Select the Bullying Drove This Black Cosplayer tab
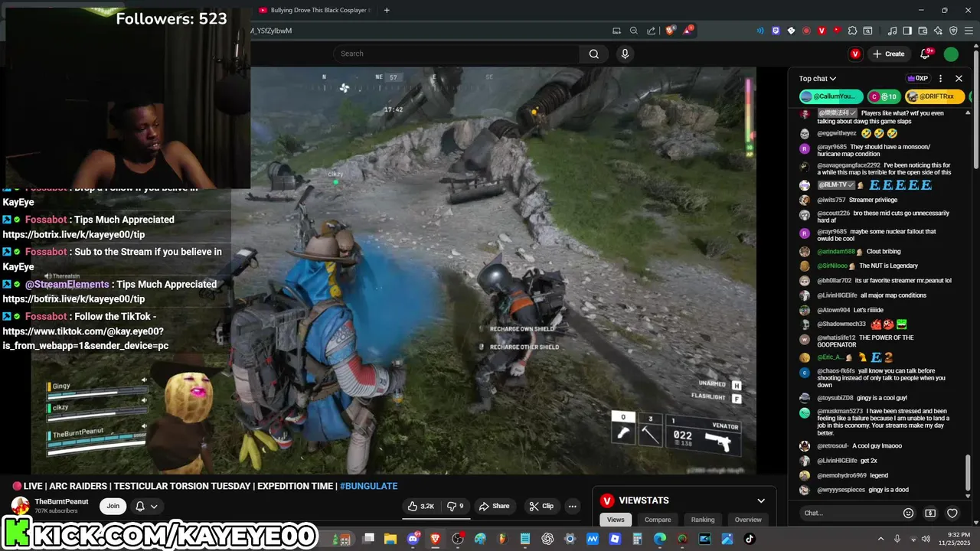Screen dimensions: 980x551 pyautogui.click(x=314, y=10)
